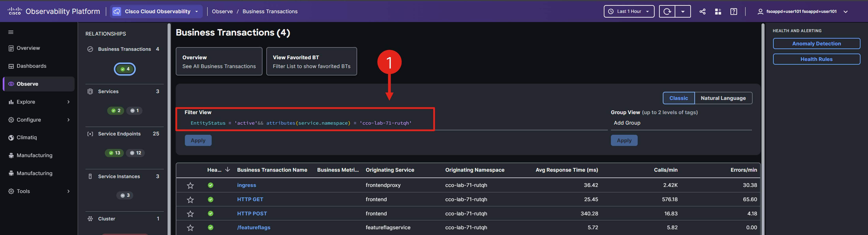Screen dimensions: 868x235
Task: Favorite the ingress transaction star
Action: click(190, 186)
